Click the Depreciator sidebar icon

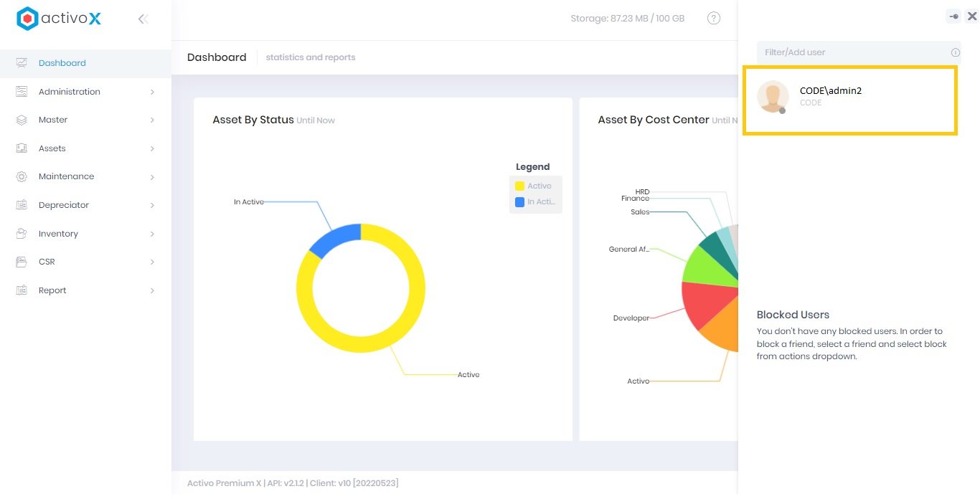(x=22, y=205)
